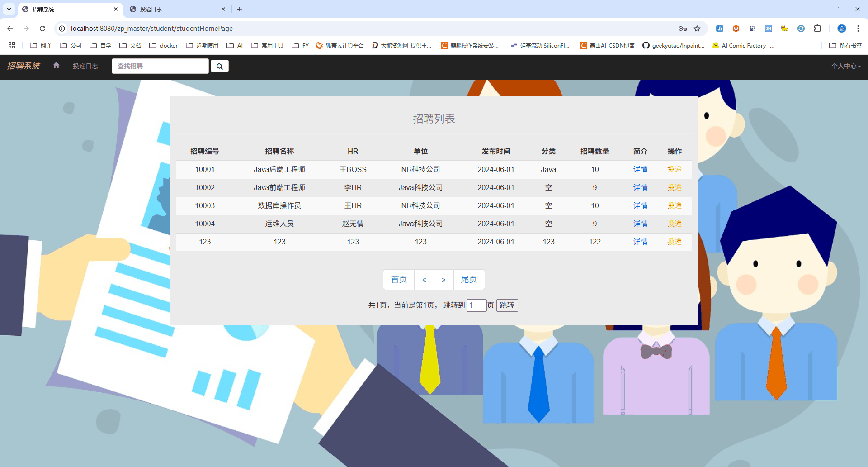Click the jump-to page number field

click(476, 305)
